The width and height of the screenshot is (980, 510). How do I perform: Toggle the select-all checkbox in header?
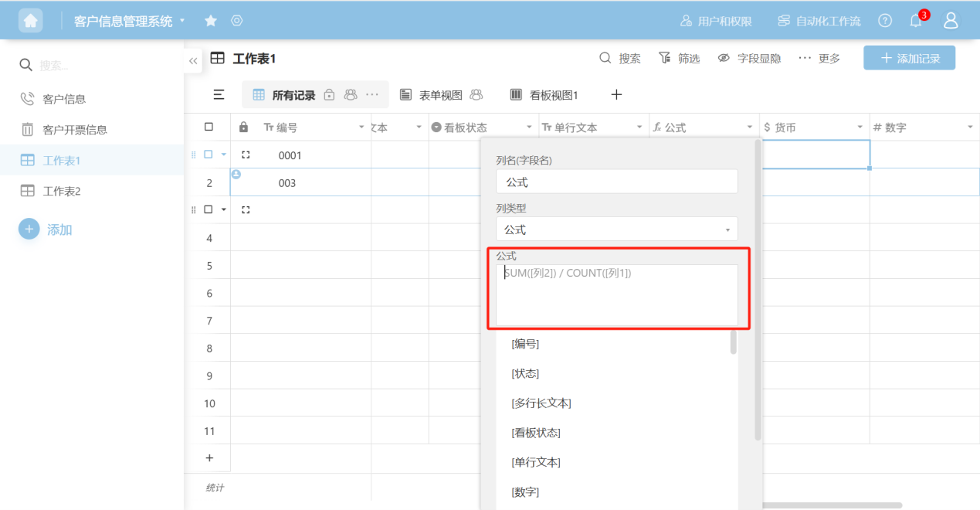click(209, 127)
